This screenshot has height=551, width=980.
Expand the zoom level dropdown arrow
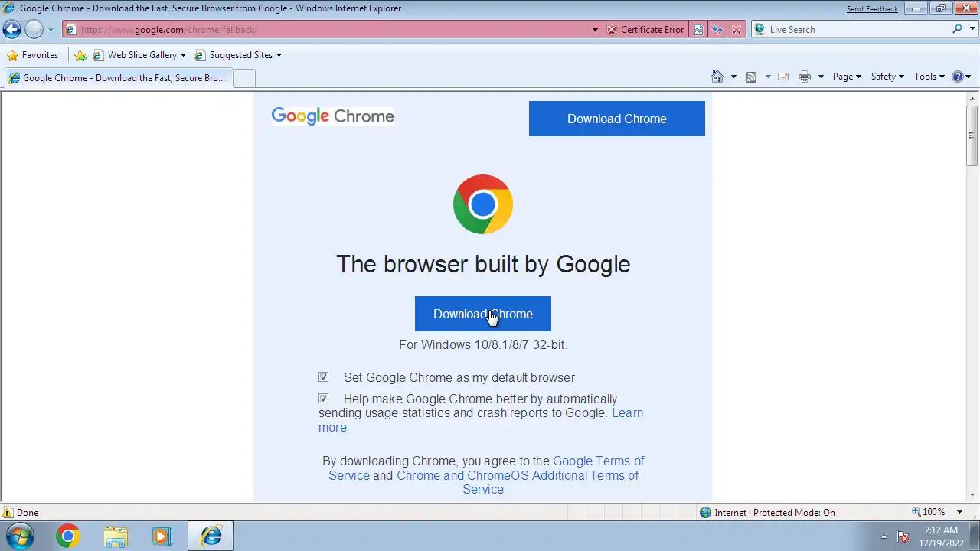(958, 512)
